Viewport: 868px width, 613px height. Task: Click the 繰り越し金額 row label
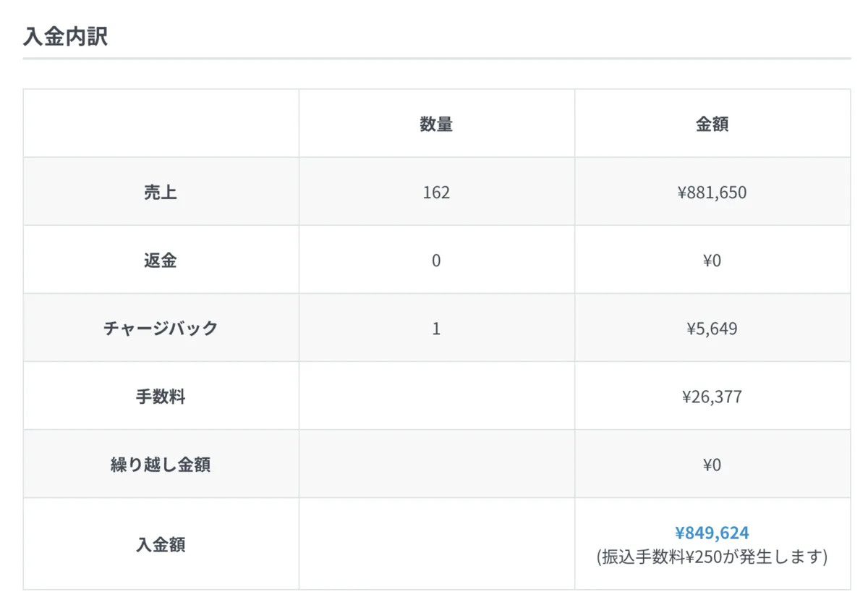point(161,465)
